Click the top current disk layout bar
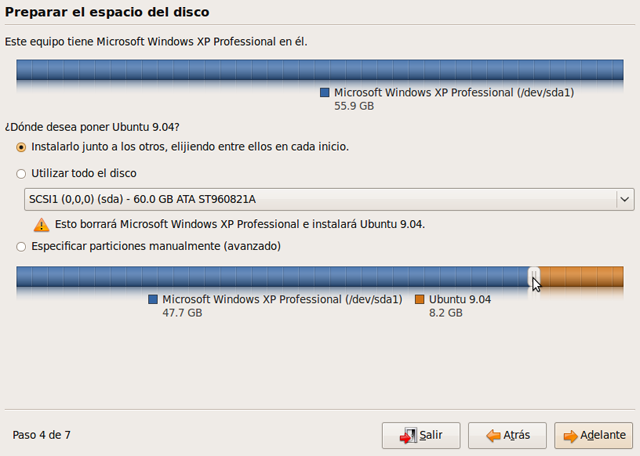The height and width of the screenshot is (456, 640). coord(320,70)
